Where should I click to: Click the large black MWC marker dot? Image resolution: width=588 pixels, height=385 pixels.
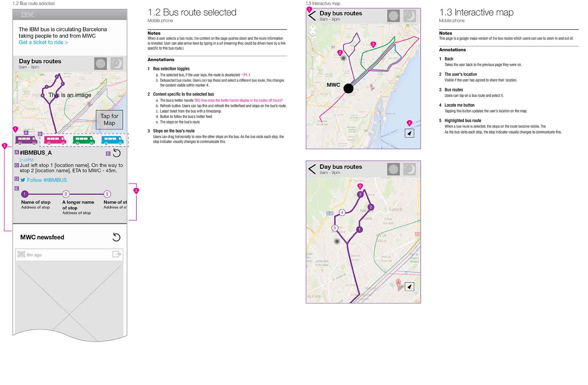pyautogui.click(x=348, y=88)
